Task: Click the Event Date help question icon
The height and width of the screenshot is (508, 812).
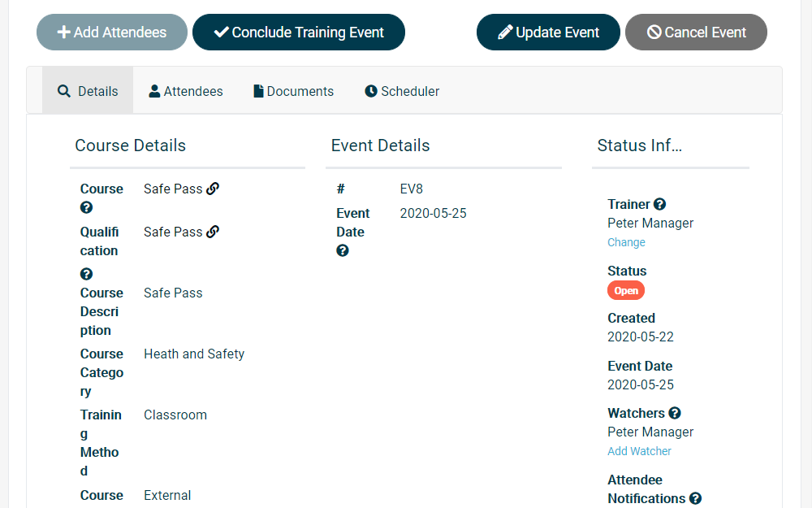Action: click(343, 251)
